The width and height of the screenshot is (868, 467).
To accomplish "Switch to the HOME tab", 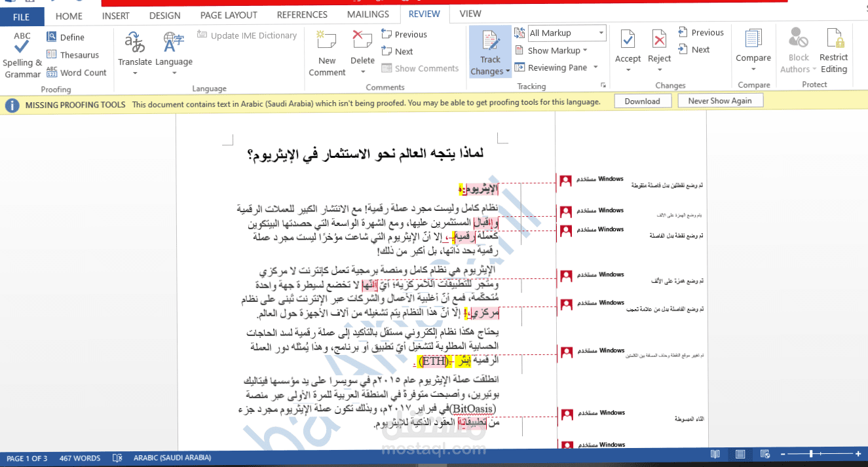I will click(x=69, y=15).
